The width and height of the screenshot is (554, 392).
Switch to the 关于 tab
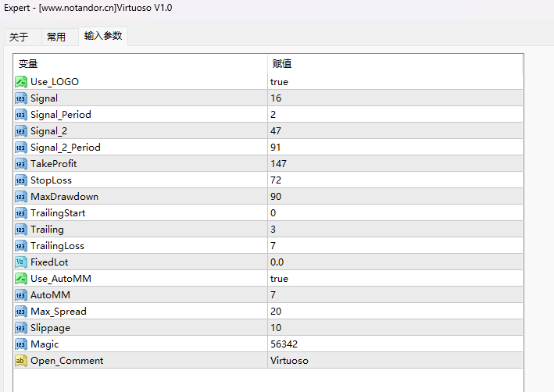click(19, 37)
